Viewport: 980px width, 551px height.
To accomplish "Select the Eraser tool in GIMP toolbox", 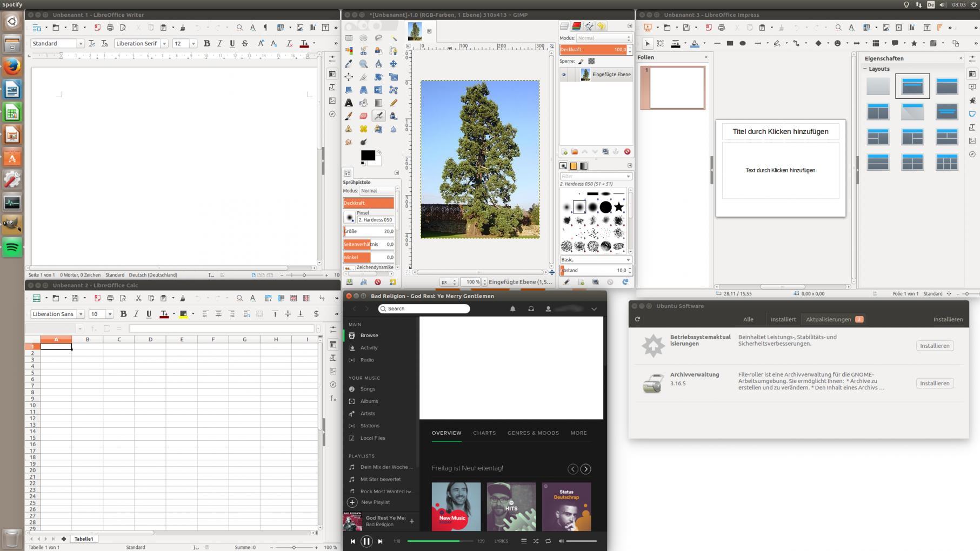I will pos(363,116).
